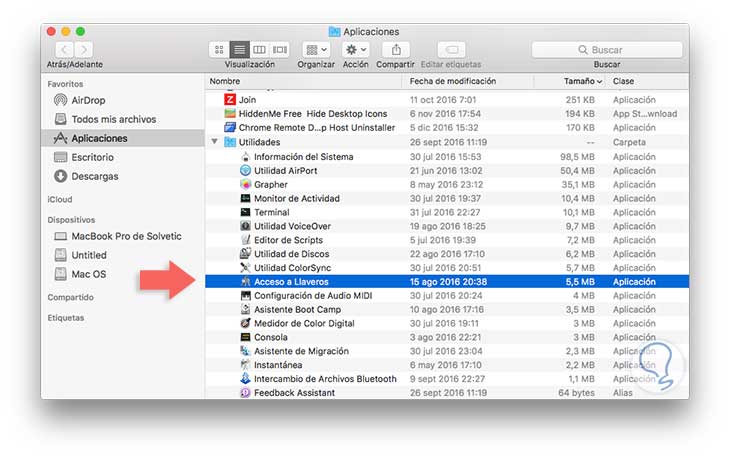Click the Favoritos sidebar heading
This screenshot has width=730, height=458.
[x=65, y=84]
